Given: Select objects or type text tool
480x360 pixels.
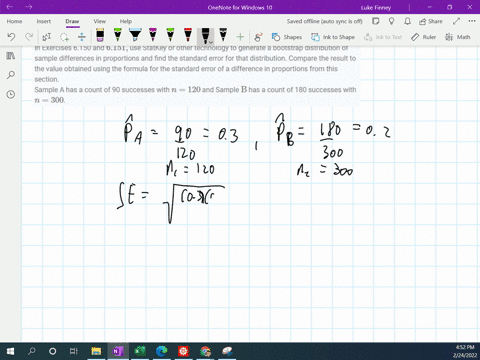Looking at the screenshot, I should [47, 37].
